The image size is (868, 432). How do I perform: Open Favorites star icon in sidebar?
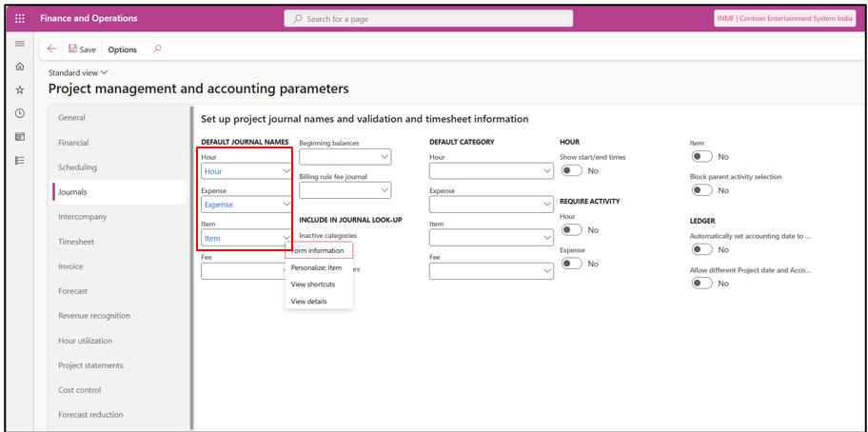click(19, 89)
